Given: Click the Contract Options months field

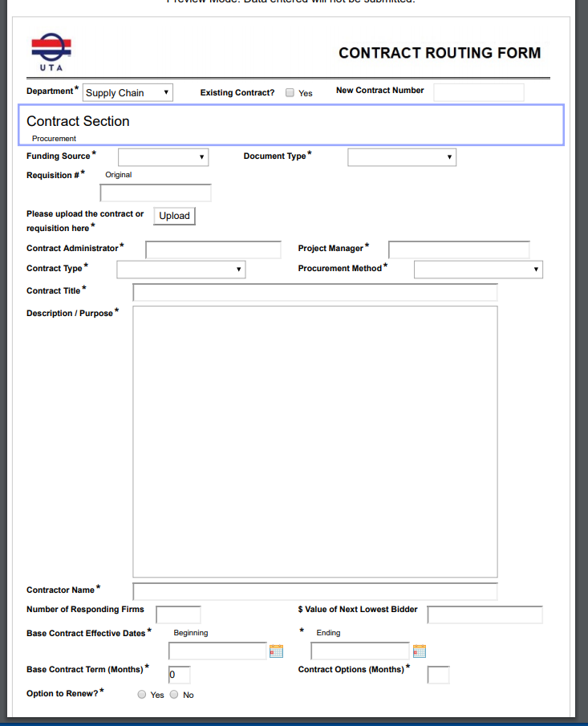Looking at the screenshot, I should [439, 675].
